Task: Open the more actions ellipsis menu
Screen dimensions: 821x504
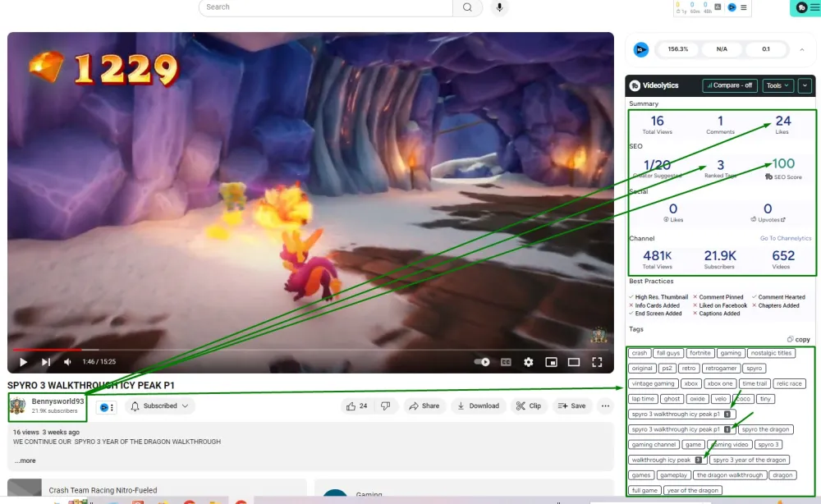Action: 605,405
